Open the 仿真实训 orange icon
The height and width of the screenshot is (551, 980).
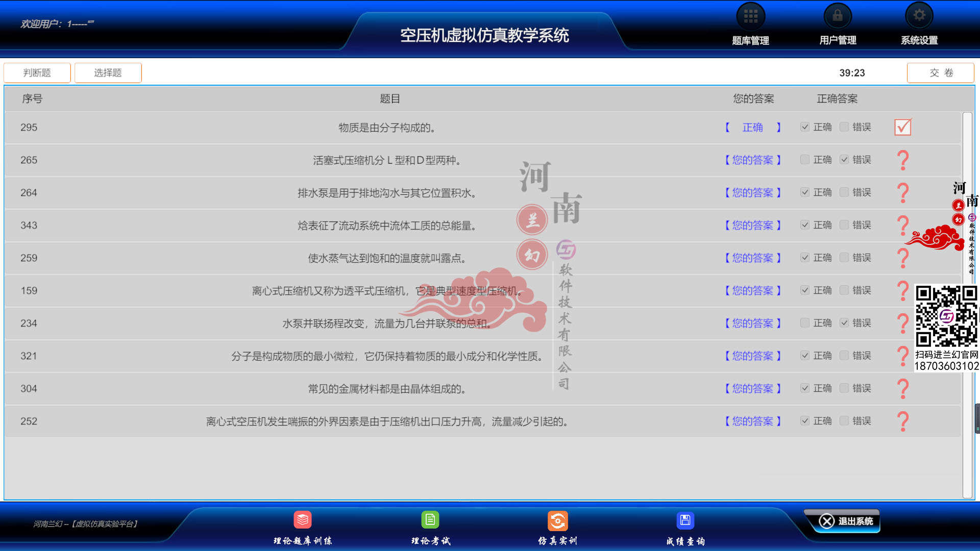click(x=557, y=521)
